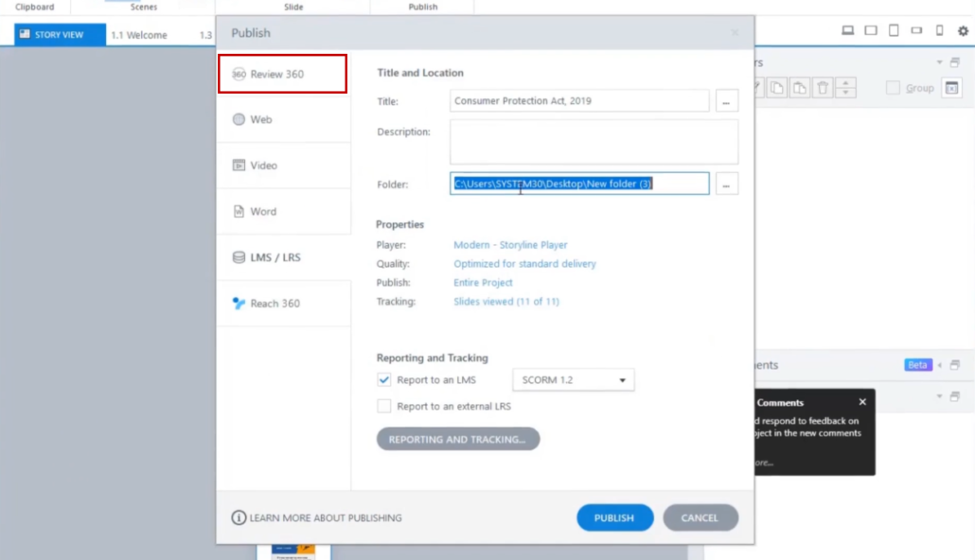Uncheck Report to an LMS
This screenshot has width=975, height=560.
pyautogui.click(x=384, y=378)
